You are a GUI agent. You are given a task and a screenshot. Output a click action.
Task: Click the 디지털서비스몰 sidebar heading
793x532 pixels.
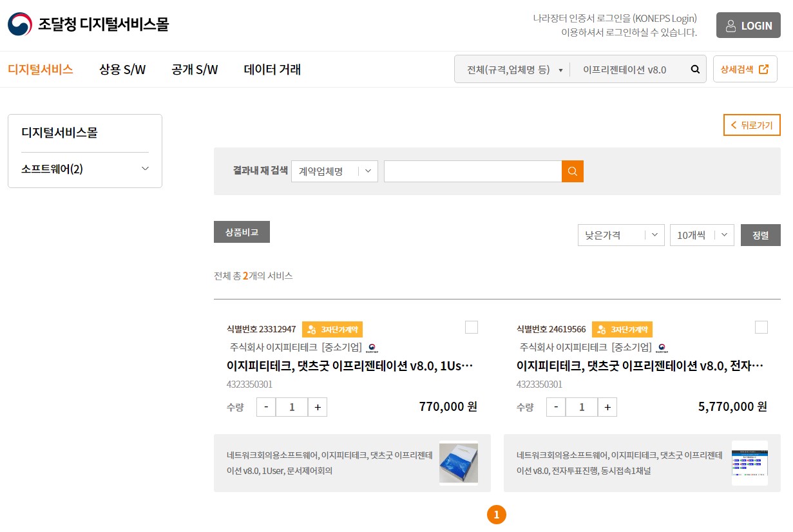[x=59, y=133]
